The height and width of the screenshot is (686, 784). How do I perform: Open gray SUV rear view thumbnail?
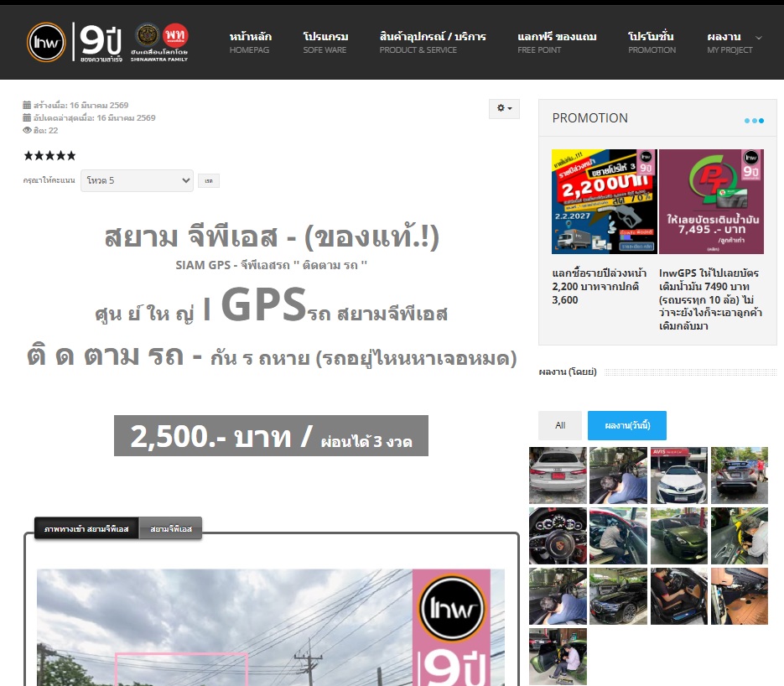click(740, 476)
